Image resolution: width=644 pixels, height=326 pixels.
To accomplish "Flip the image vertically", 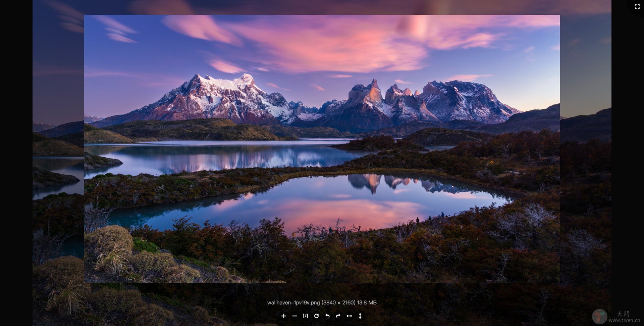I will coord(360,316).
